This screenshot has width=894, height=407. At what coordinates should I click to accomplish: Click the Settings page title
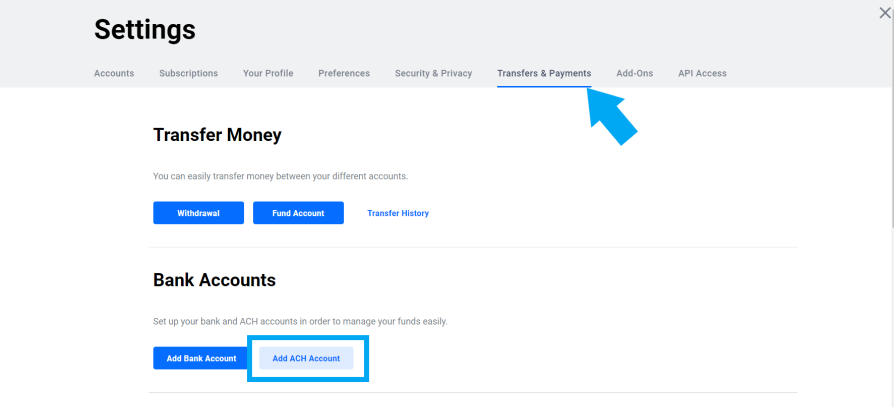coord(145,29)
